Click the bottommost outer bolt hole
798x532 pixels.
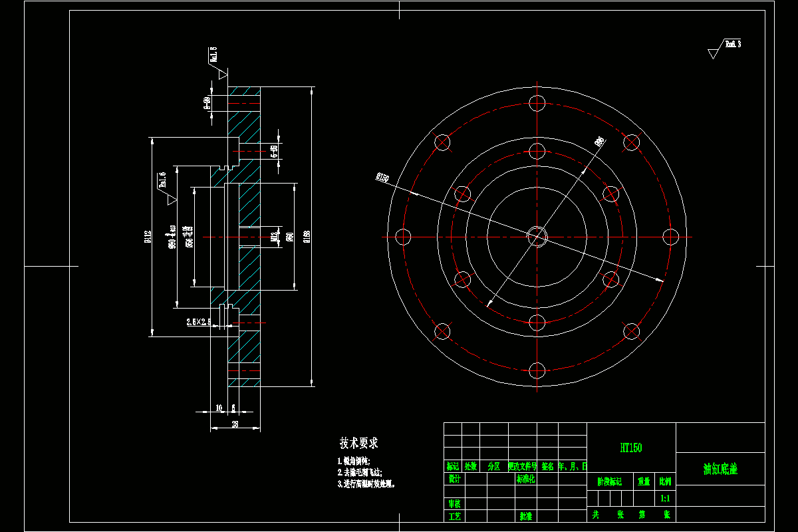click(537, 370)
